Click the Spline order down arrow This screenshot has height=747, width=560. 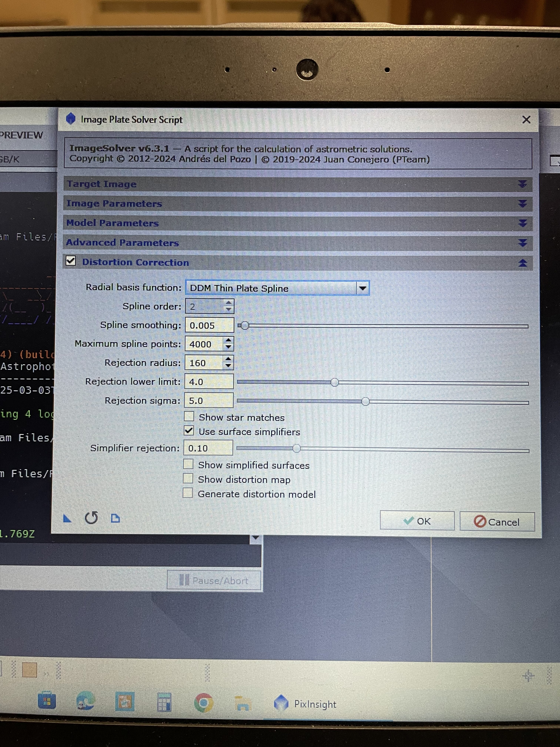pyautogui.click(x=229, y=309)
